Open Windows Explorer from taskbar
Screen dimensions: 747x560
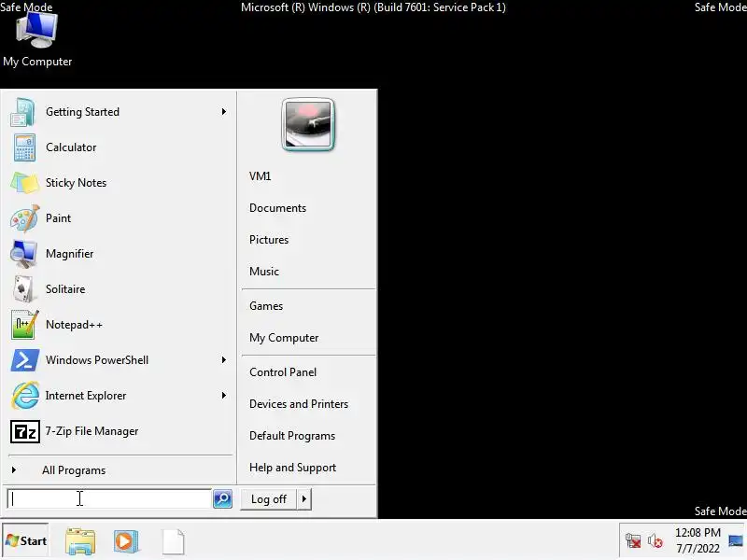[x=80, y=542]
